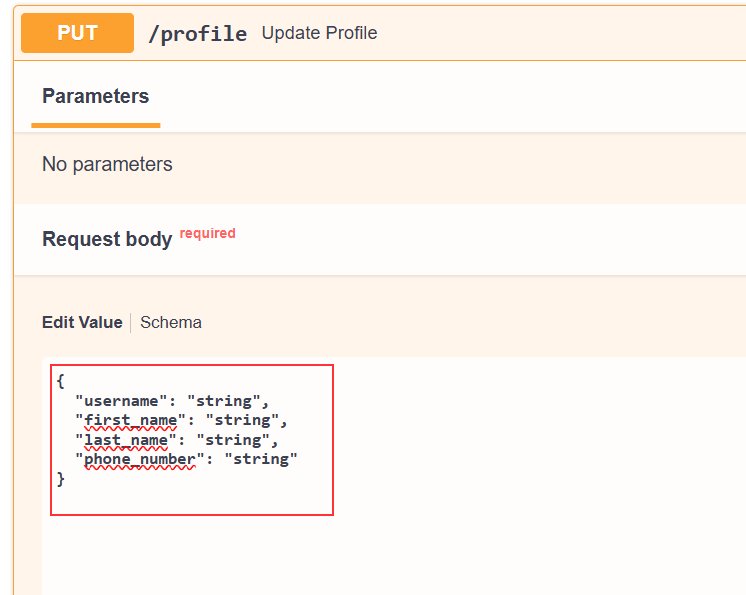Click the No parameters text
The image size is (746, 595).
click(x=107, y=164)
